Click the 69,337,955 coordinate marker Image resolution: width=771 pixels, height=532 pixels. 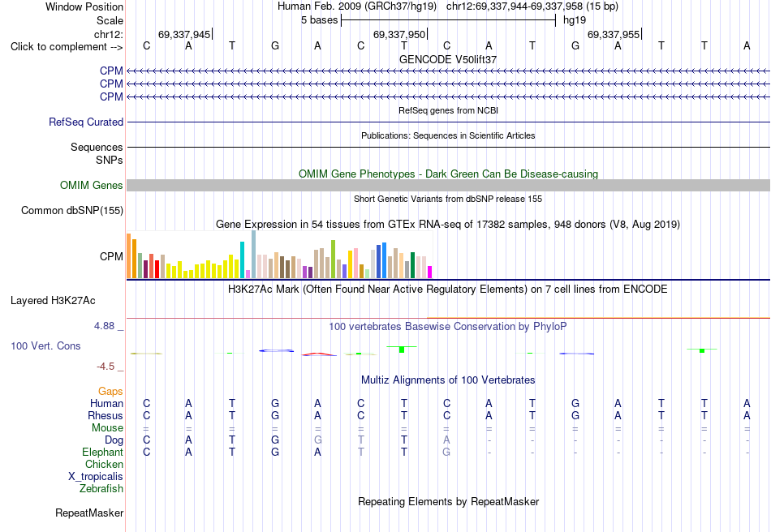coord(614,34)
